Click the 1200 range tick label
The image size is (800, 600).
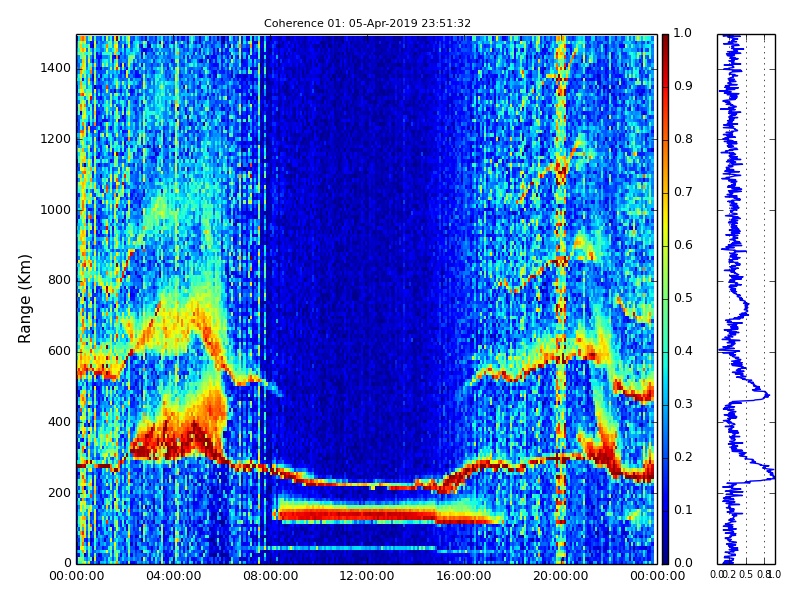coord(56,139)
